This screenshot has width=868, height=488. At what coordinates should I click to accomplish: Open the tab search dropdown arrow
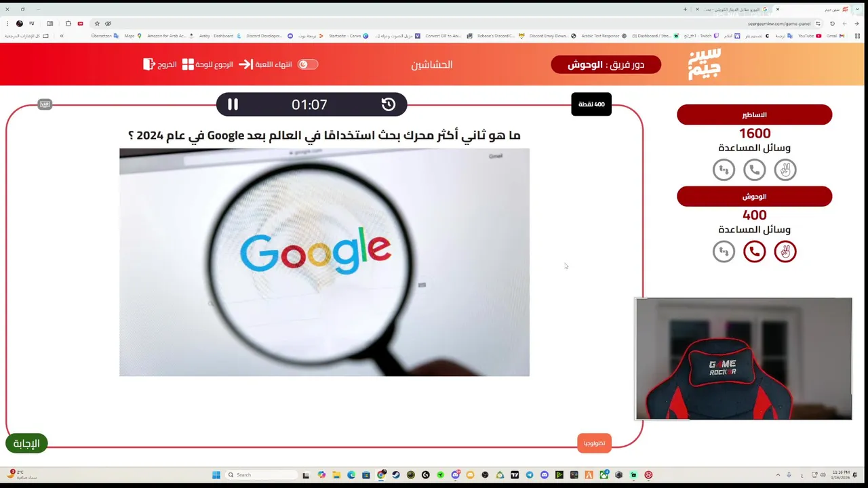coord(858,9)
